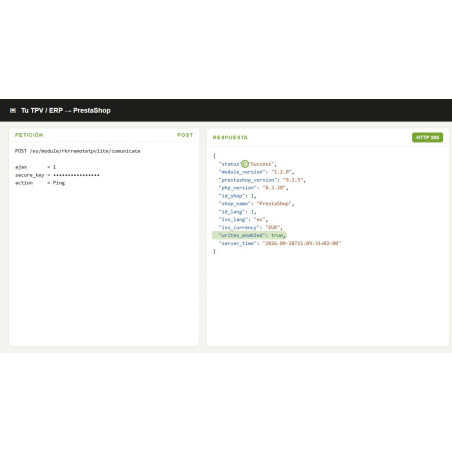Click the HTTP 200 status badge

427,137
